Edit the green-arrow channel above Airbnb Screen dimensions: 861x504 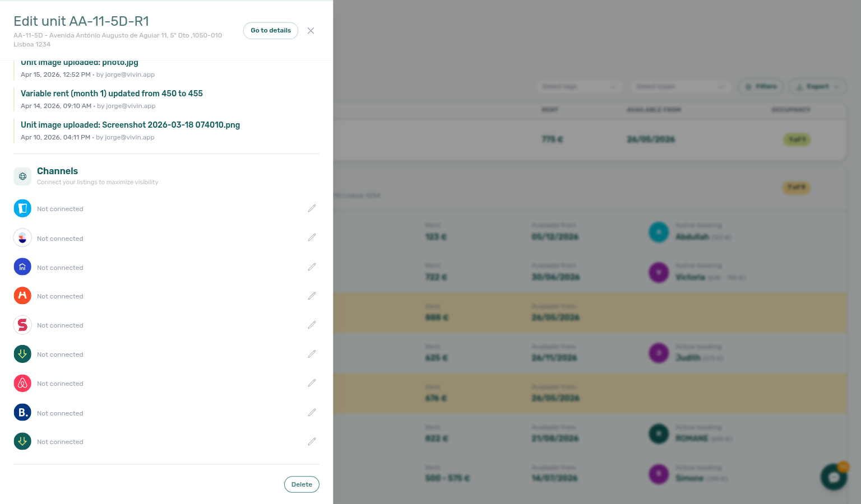312,354
